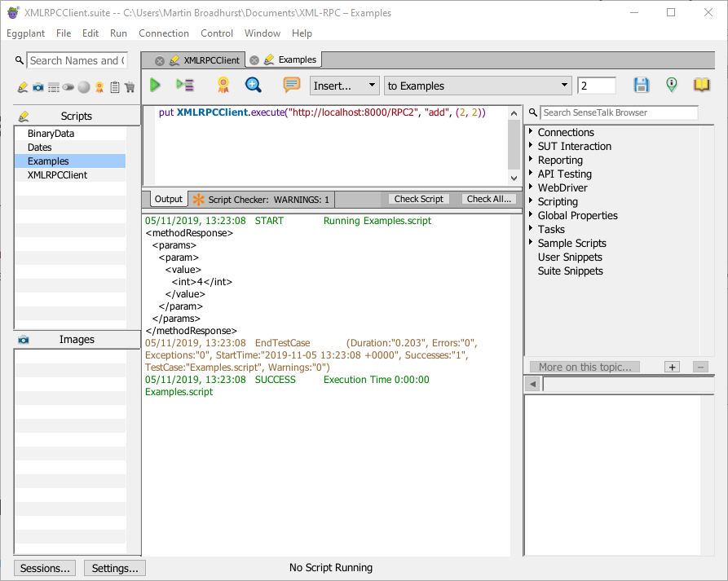Screen dimensions: 728x581
Task: Click the shopping cart icon in left sidebar
Action: click(130, 87)
